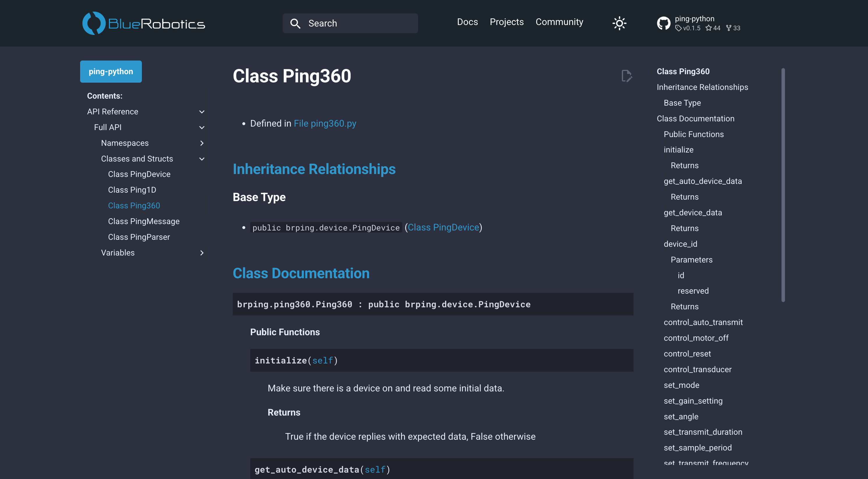Viewport: 868px width, 479px height.
Task: Select Class Ping360 in sidebar
Action: coord(134,205)
